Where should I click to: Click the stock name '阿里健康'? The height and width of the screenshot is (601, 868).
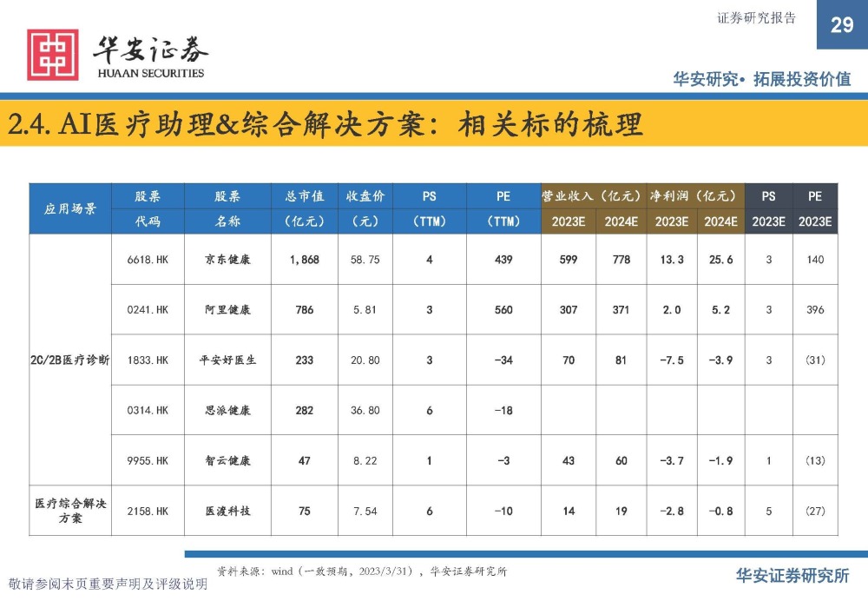[227, 310]
